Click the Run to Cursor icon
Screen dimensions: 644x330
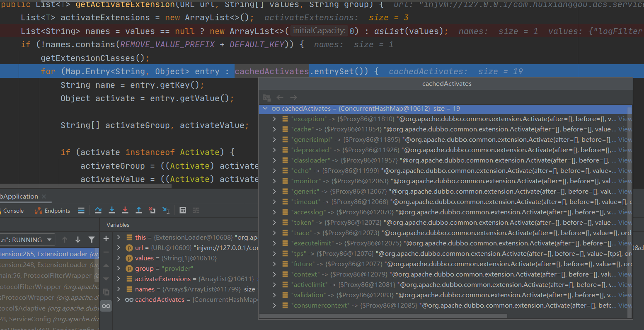[x=166, y=211]
